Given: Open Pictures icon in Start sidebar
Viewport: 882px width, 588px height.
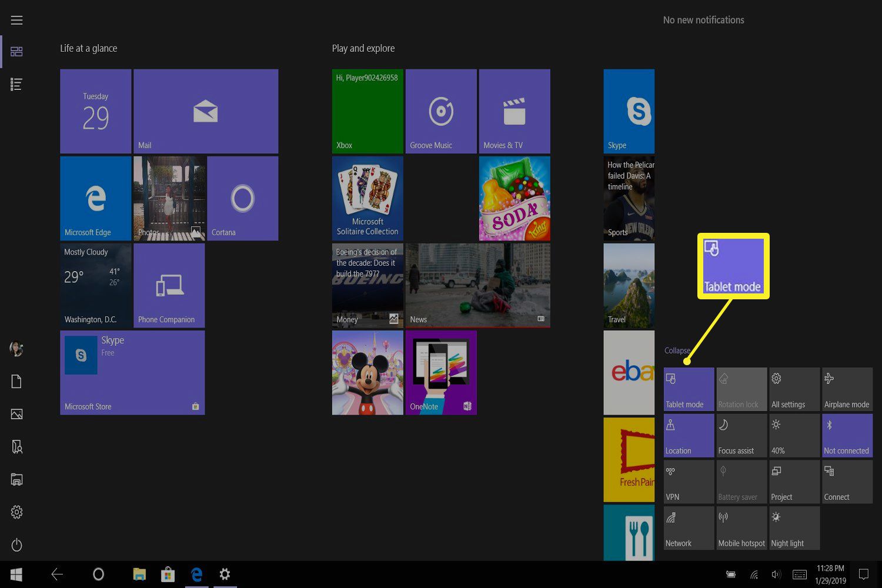Looking at the screenshot, I should click(16, 415).
